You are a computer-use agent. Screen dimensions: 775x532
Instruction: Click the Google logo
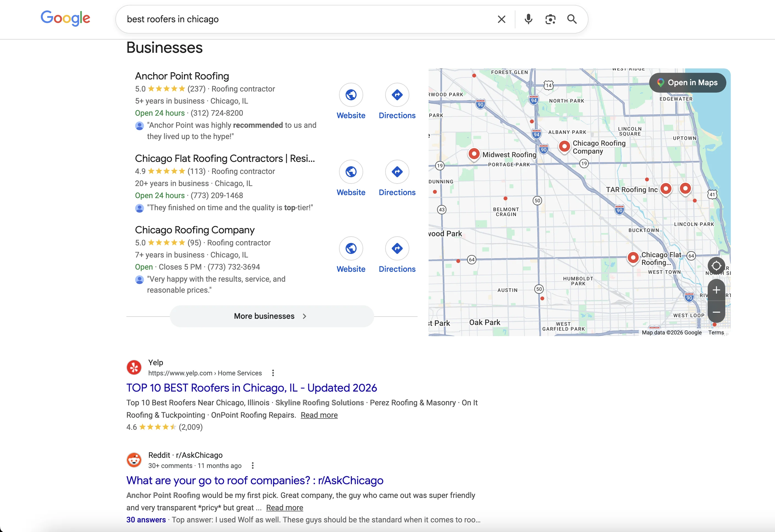[x=65, y=18]
